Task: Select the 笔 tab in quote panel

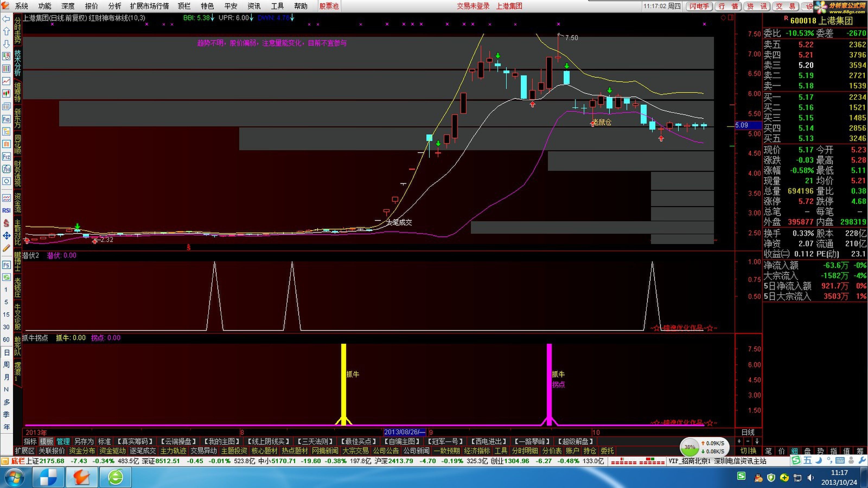Action: (x=769, y=451)
